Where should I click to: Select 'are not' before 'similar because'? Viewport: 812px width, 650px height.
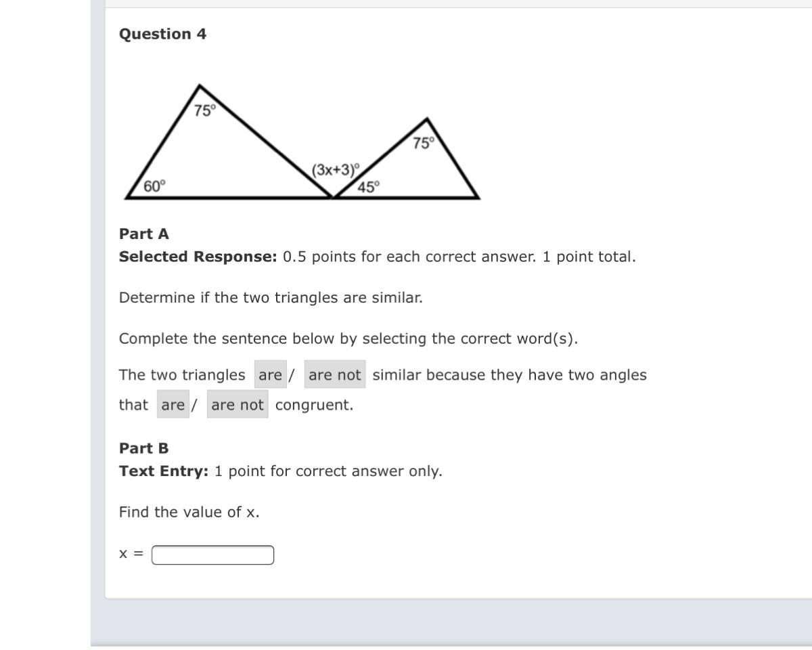335,374
